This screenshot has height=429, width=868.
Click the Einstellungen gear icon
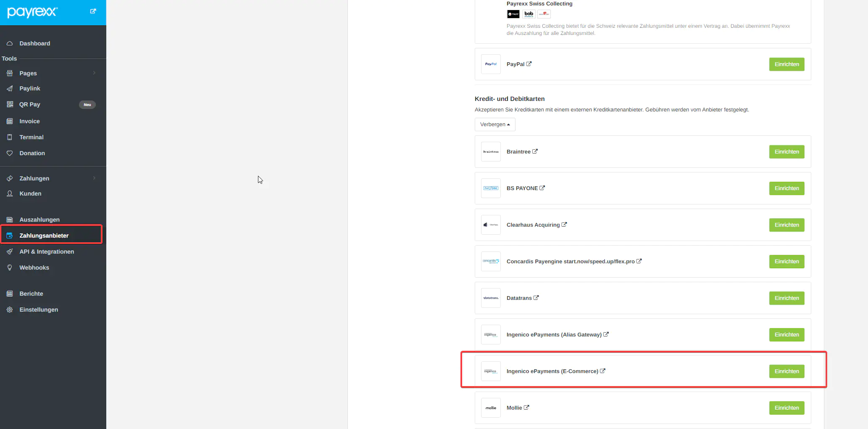10,310
